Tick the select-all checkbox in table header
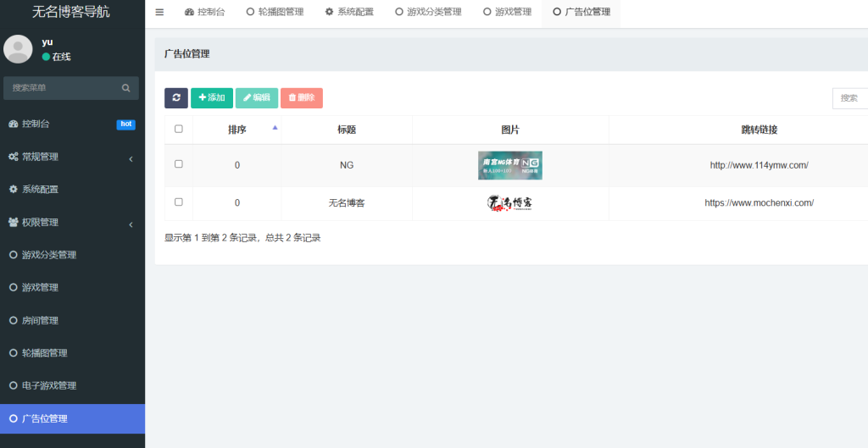 point(178,129)
